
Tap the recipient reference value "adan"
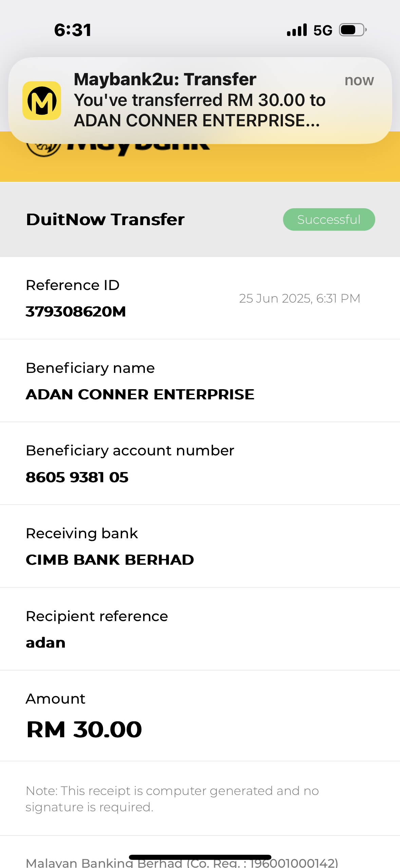coord(45,643)
